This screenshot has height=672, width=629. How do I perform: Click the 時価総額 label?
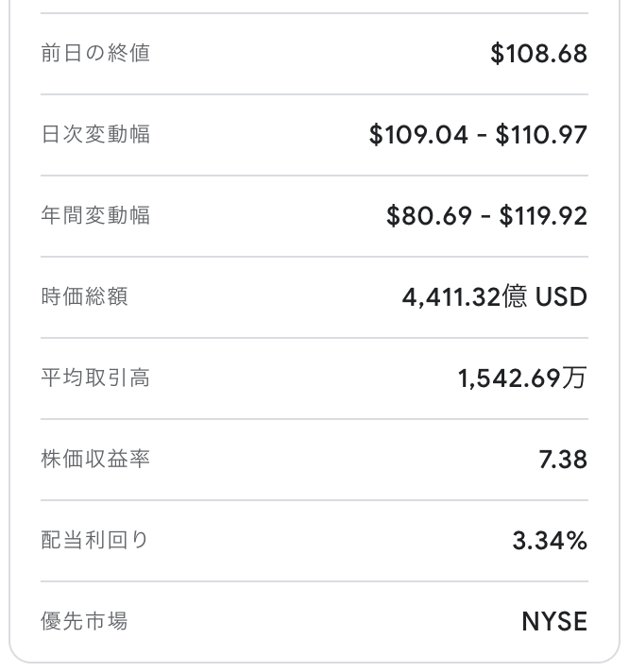pyautogui.click(x=84, y=296)
